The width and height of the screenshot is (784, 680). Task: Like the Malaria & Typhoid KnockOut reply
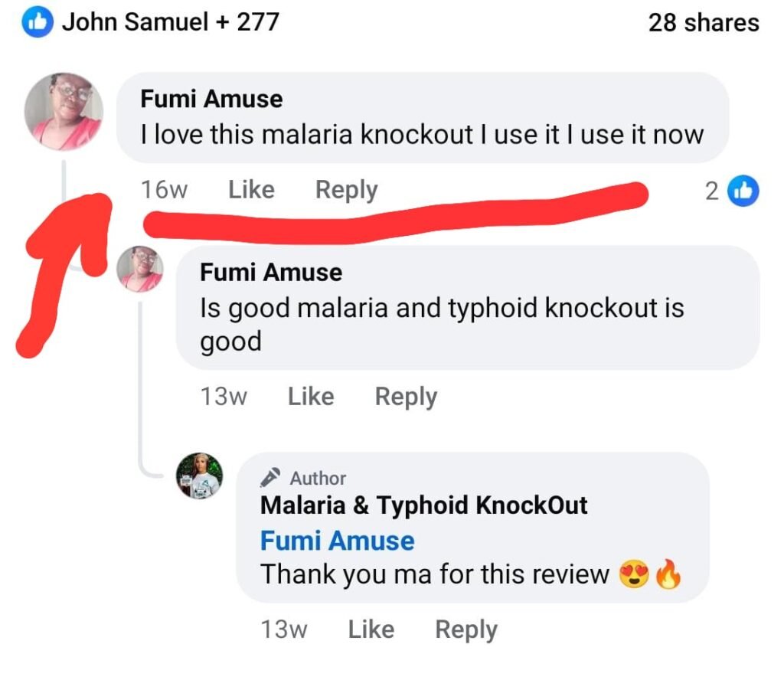[x=371, y=629]
